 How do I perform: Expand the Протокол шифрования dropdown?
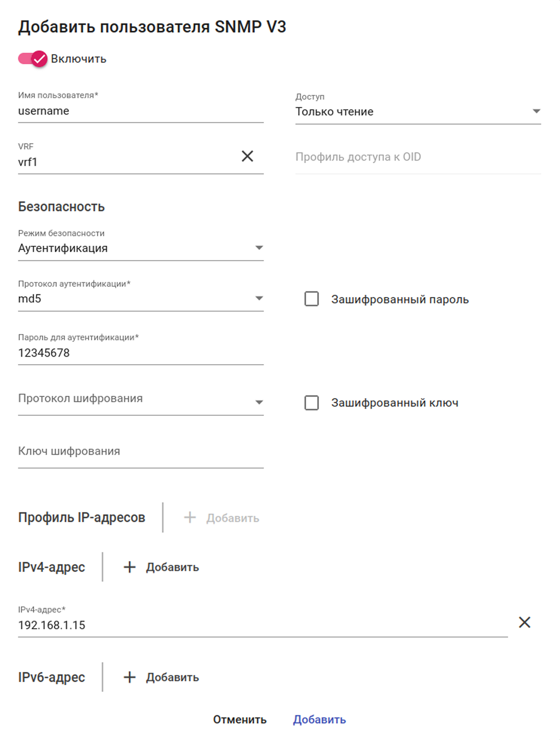140,401
